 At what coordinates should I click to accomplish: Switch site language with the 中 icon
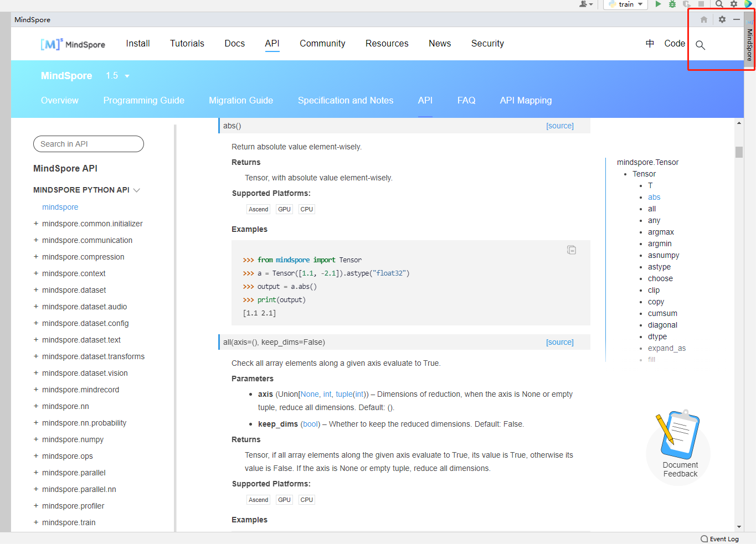(650, 43)
